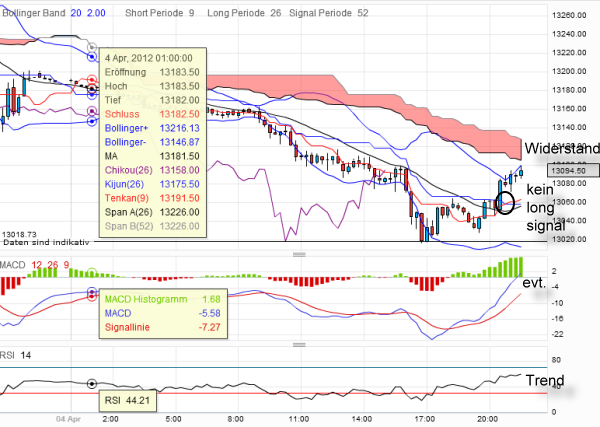Screen dimensions: 600x427
Task: Click the 5:00 time axis label
Action: pos(173,419)
